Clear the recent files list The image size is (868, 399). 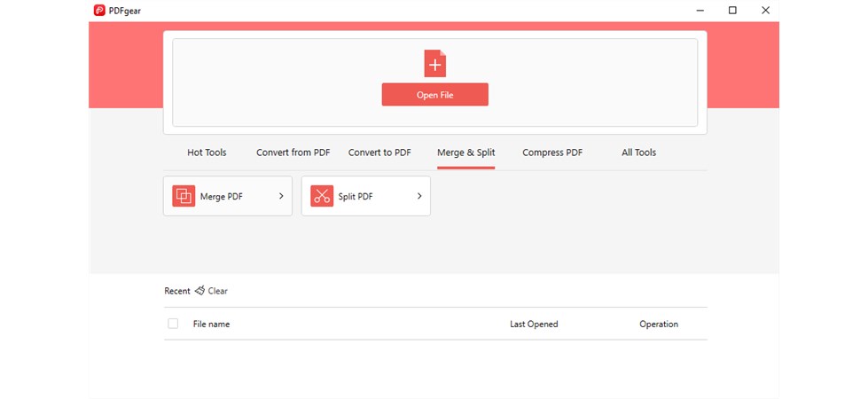pyautogui.click(x=212, y=291)
